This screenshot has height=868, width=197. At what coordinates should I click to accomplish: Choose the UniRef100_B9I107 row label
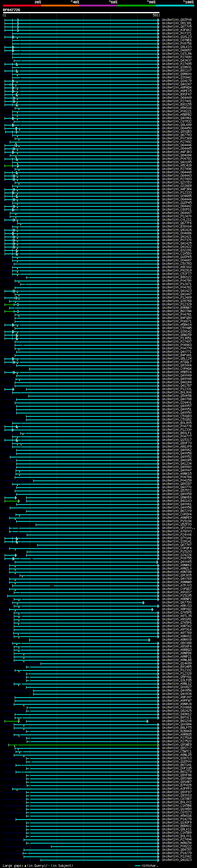click(177, 71)
